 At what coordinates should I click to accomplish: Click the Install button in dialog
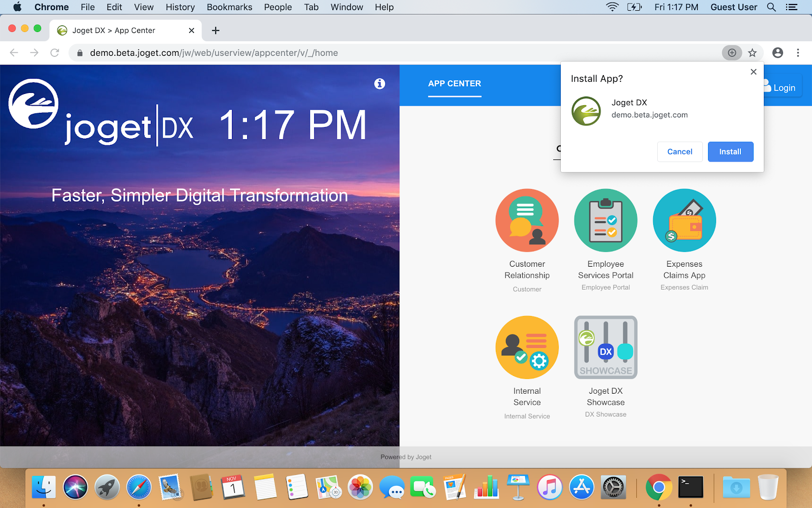pos(730,151)
